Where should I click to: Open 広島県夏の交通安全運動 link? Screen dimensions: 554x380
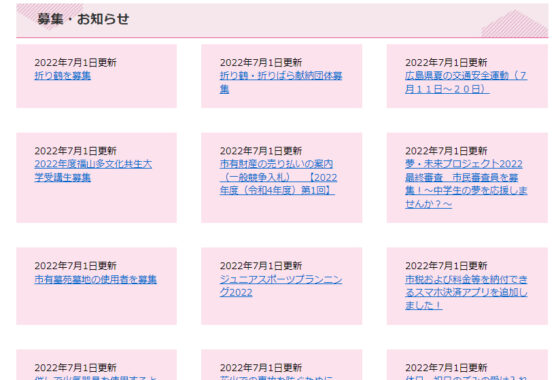pyautogui.click(x=466, y=82)
